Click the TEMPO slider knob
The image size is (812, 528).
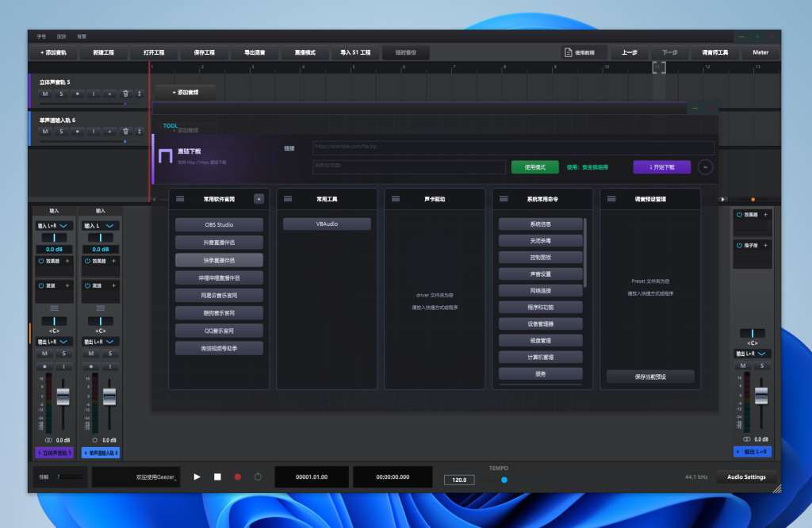click(504, 480)
